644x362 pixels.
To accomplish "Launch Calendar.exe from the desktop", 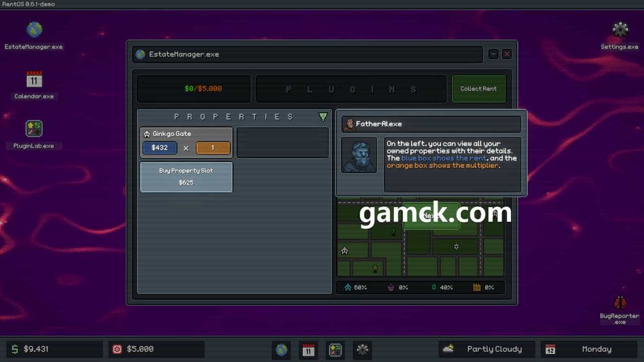I will 34,79.
